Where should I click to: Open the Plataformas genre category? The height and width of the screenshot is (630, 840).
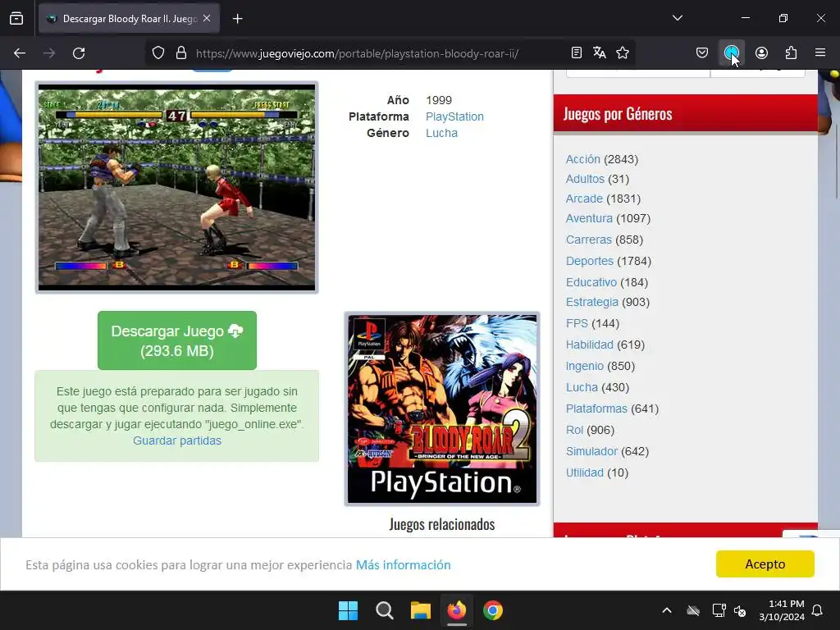point(596,409)
